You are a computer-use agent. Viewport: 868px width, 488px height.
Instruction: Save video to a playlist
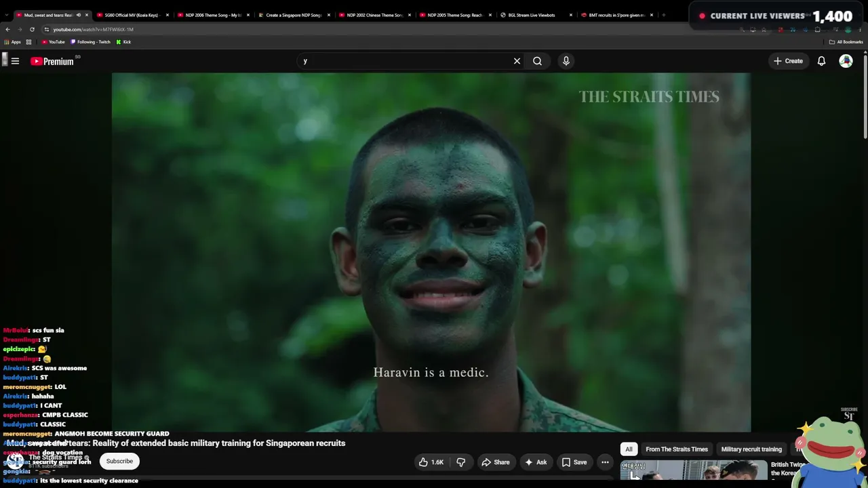(x=574, y=462)
